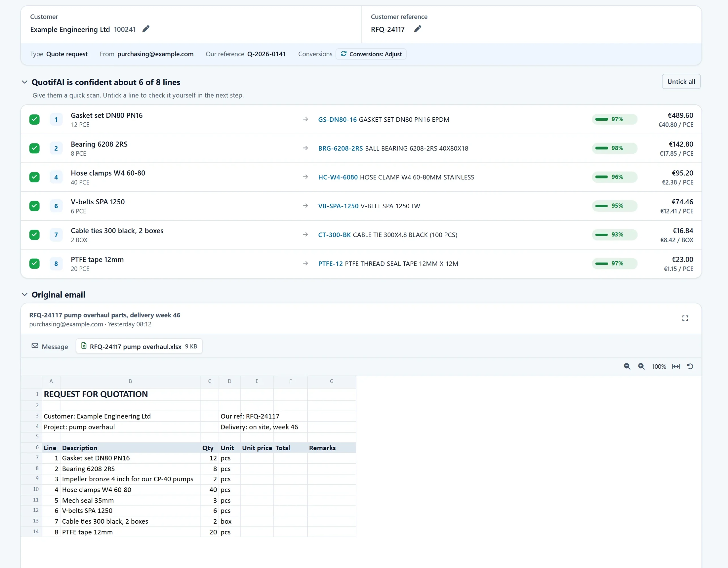Image resolution: width=728 pixels, height=568 pixels.
Task: Click customer number 100241
Action: pos(125,29)
